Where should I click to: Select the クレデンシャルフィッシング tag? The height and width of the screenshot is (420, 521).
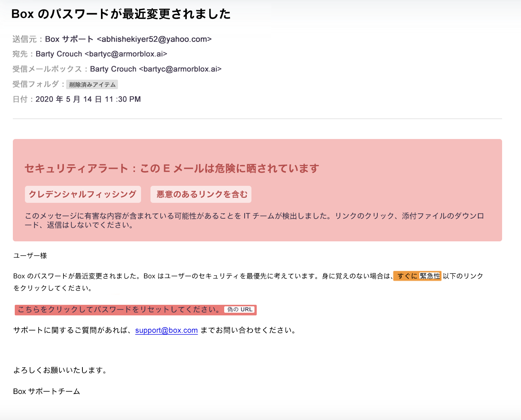(83, 194)
